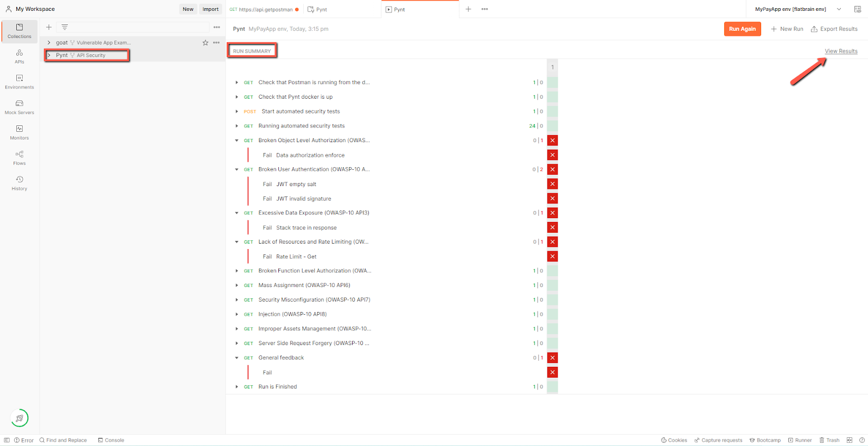This screenshot has height=446, width=868.
Task: Open Bootcamp from the status bar
Action: (765, 440)
